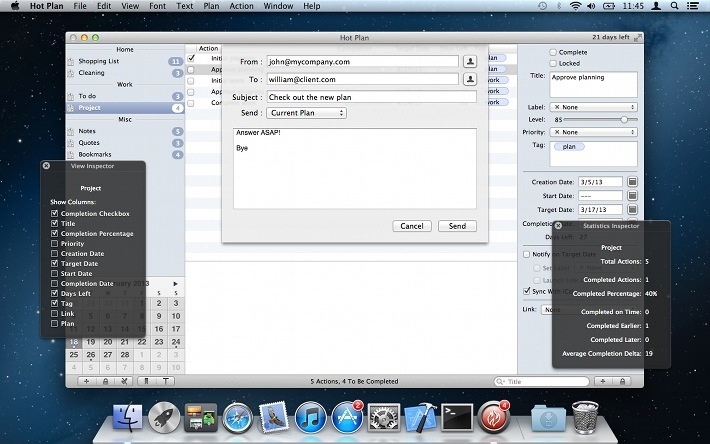
Task: Expand the Priority dropdown
Action: (592, 132)
